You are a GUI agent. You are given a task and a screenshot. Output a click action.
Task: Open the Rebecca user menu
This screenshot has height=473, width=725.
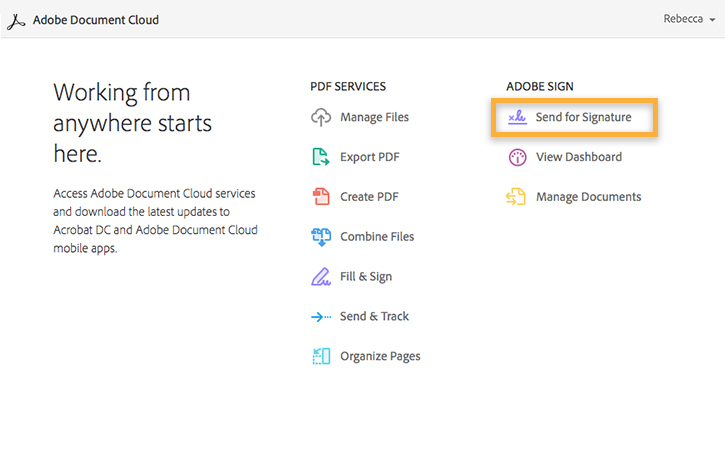point(683,20)
